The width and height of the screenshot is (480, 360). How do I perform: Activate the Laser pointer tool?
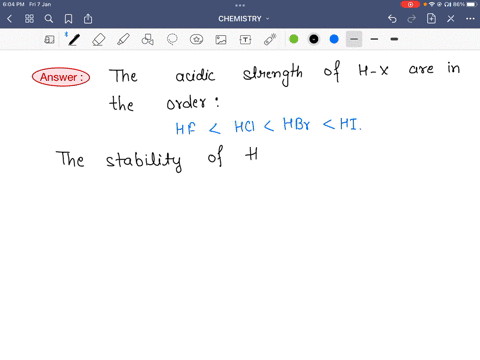270,39
